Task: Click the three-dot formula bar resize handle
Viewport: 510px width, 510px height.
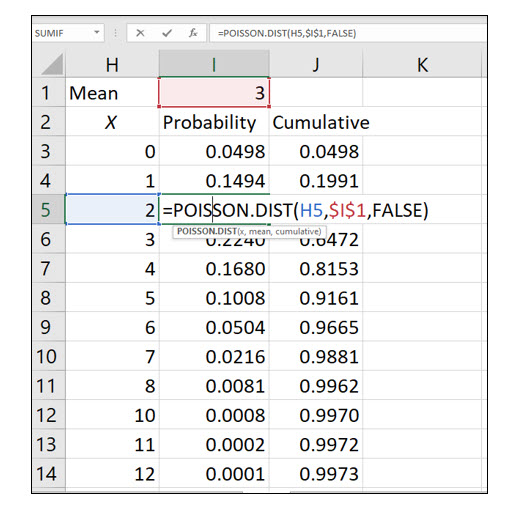Action: tap(115, 33)
